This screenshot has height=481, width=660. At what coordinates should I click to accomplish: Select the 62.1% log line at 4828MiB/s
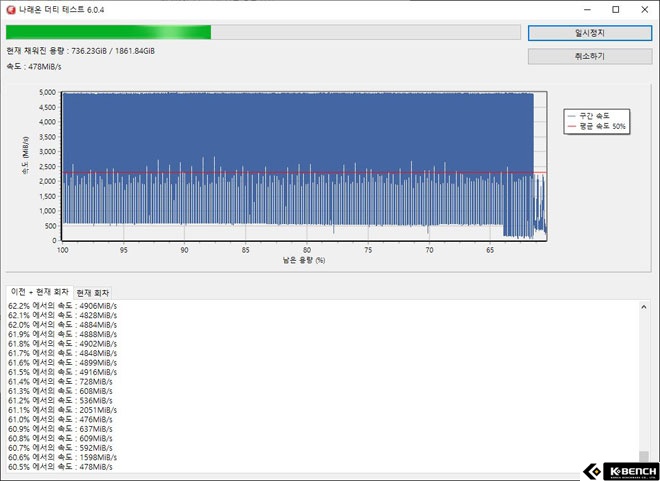click(x=62, y=315)
